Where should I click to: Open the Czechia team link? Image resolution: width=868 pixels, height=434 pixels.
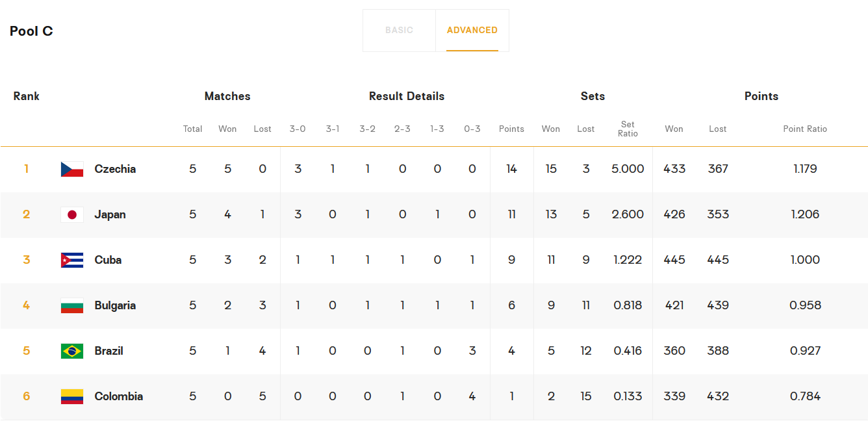pyautogui.click(x=115, y=169)
